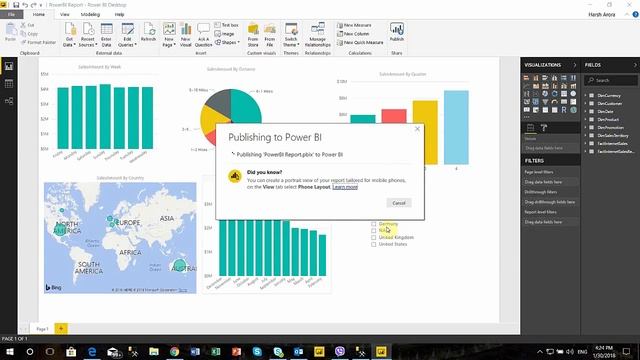Click the Undo icon in title bar

(x=25, y=5)
